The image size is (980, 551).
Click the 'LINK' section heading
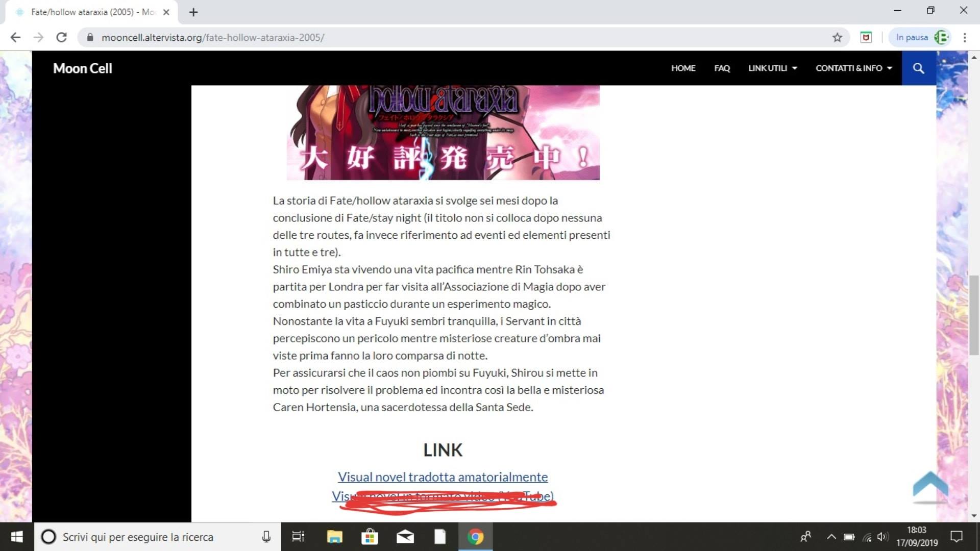(x=443, y=450)
